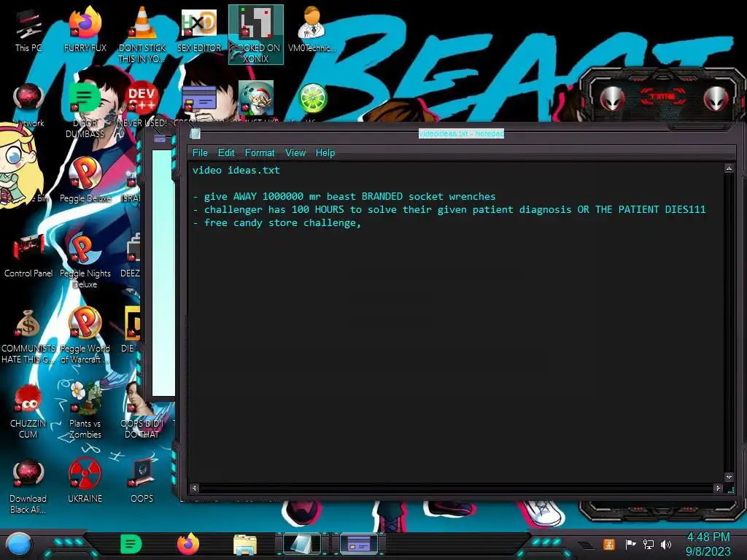This screenshot has height=560, width=747.
Task: Open Action Center flag tray icon
Action: (630, 544)
